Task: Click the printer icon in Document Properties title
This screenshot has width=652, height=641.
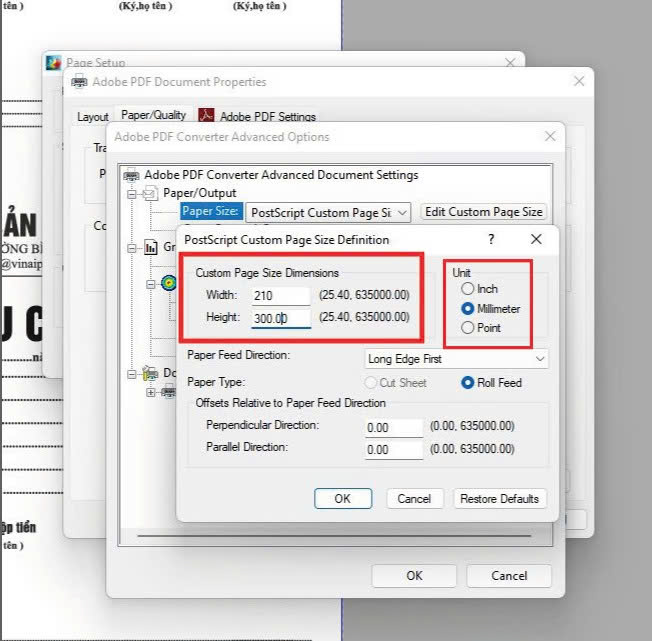Action: click(x=79, y=82)
